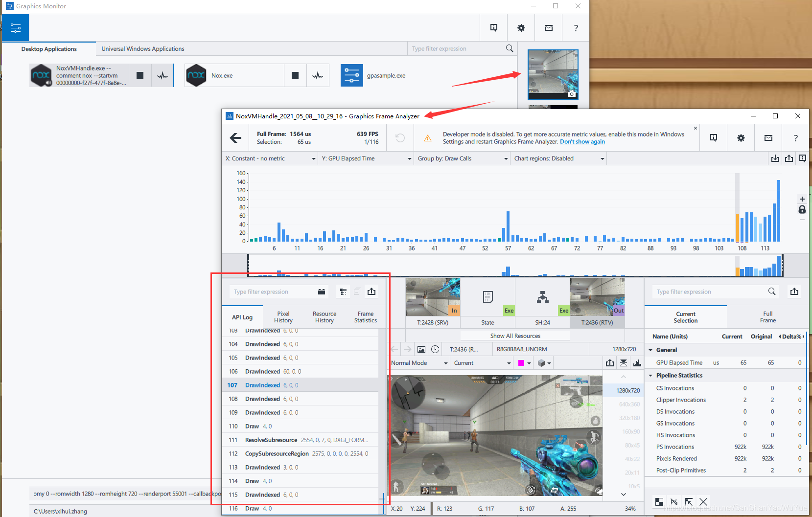Launch trace pulse icon for Nox.exe
Viewport: 812px width, 517px height.
click(x=318, y=75)
